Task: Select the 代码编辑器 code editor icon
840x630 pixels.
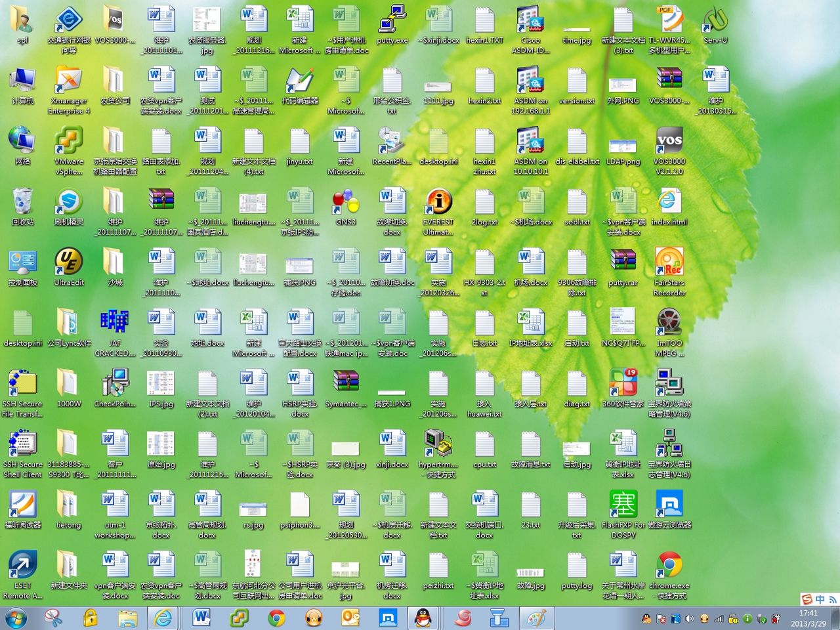Action: coord(300,86)
